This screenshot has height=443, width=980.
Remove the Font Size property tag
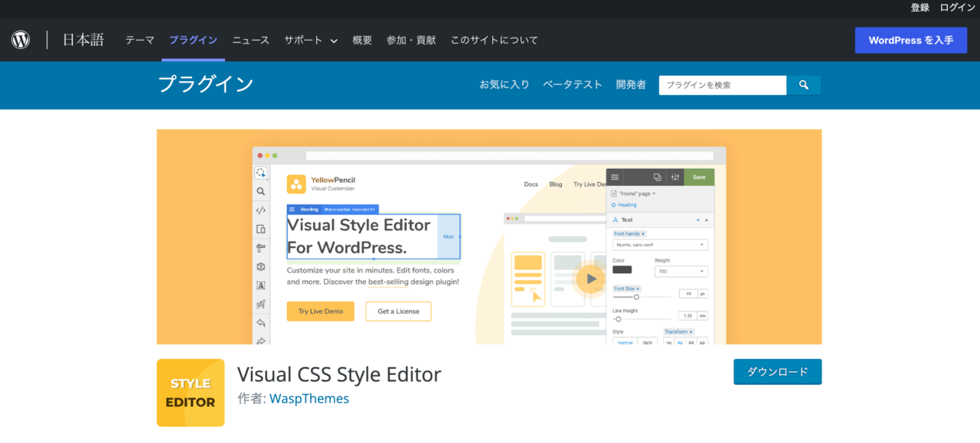(638, 289)
